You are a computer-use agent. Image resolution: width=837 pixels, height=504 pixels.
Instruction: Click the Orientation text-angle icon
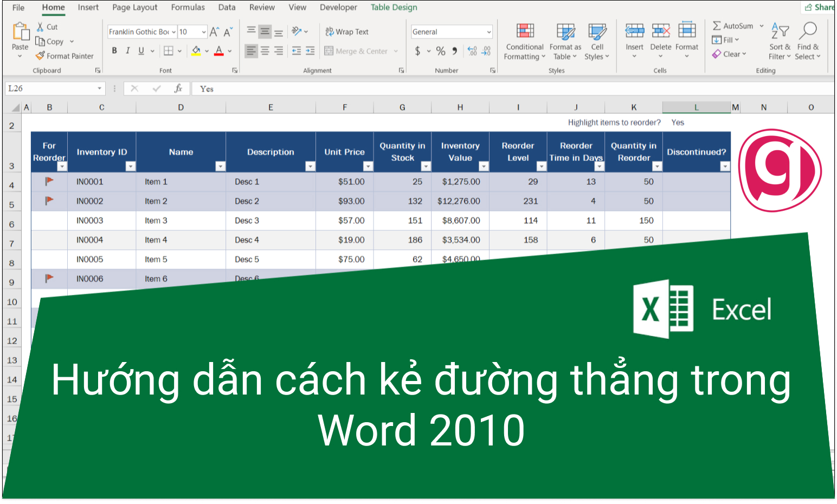pos(297,31)
